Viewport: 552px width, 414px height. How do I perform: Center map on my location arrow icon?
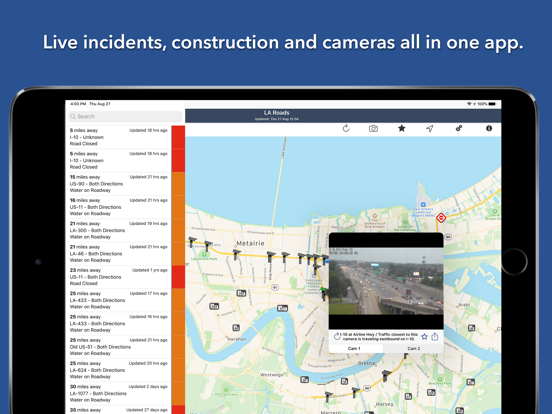pos(429,128)
